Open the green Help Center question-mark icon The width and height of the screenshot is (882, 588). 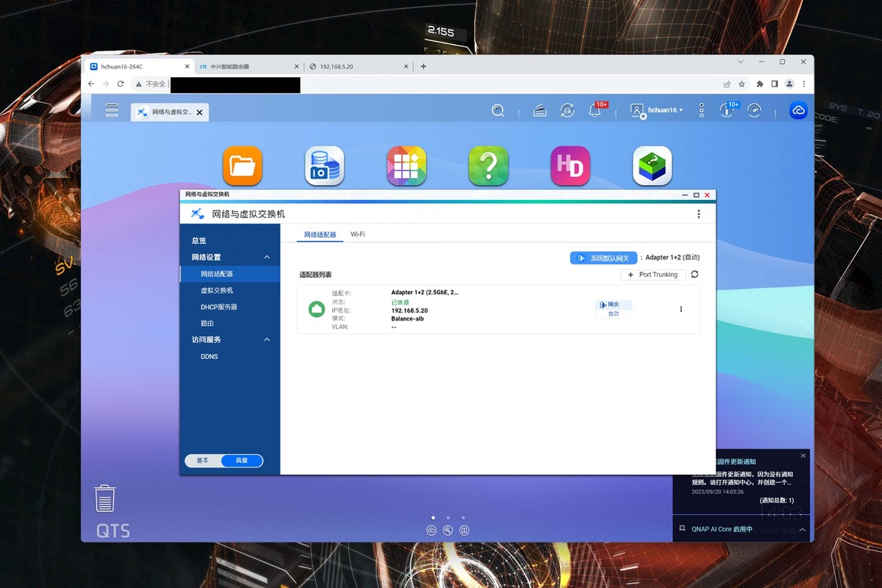488,166
